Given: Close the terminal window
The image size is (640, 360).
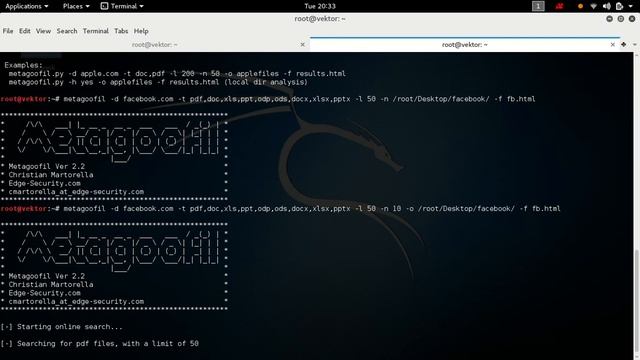Looking at the screenshot, I should (631, 19).
